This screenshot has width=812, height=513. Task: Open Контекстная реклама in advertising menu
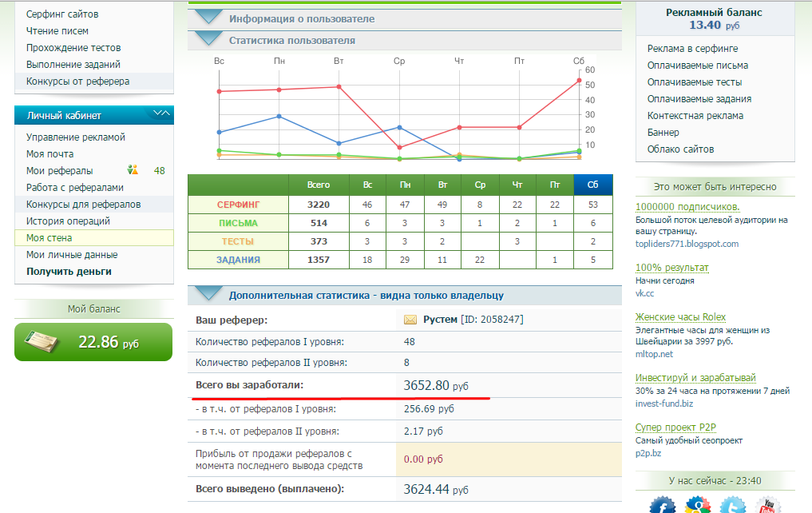coord(695,116)
